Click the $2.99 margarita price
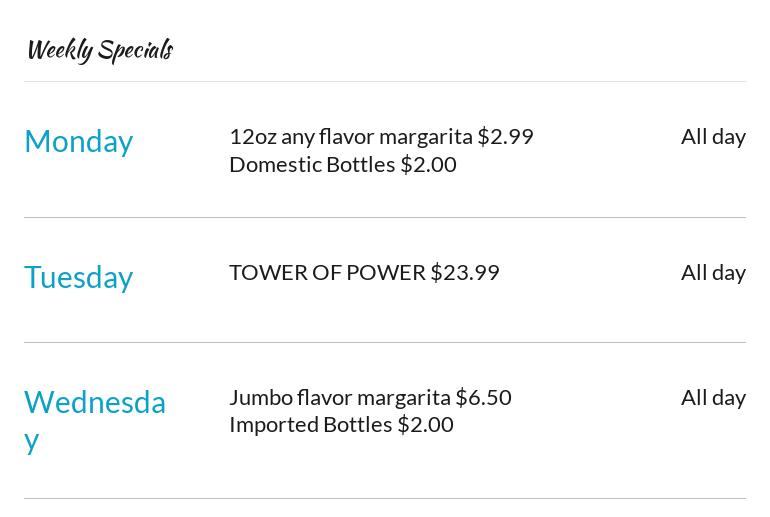This screenshot has width=770, height=517. pos(505,136)
